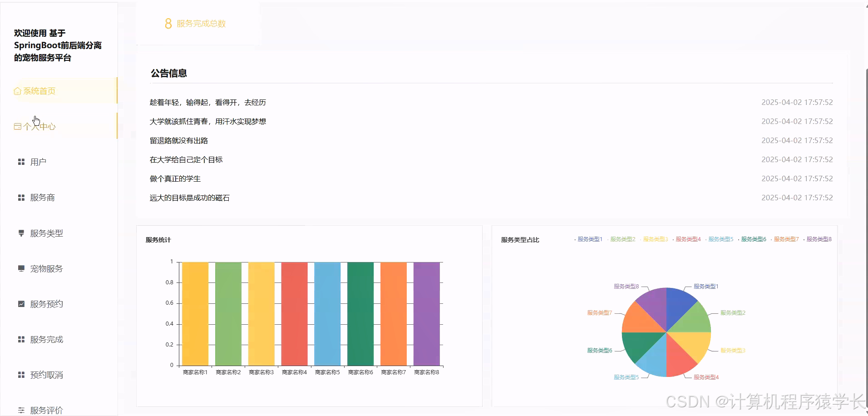
Task: Open 服务类型 in the sidebar
Action: [59, 233]
